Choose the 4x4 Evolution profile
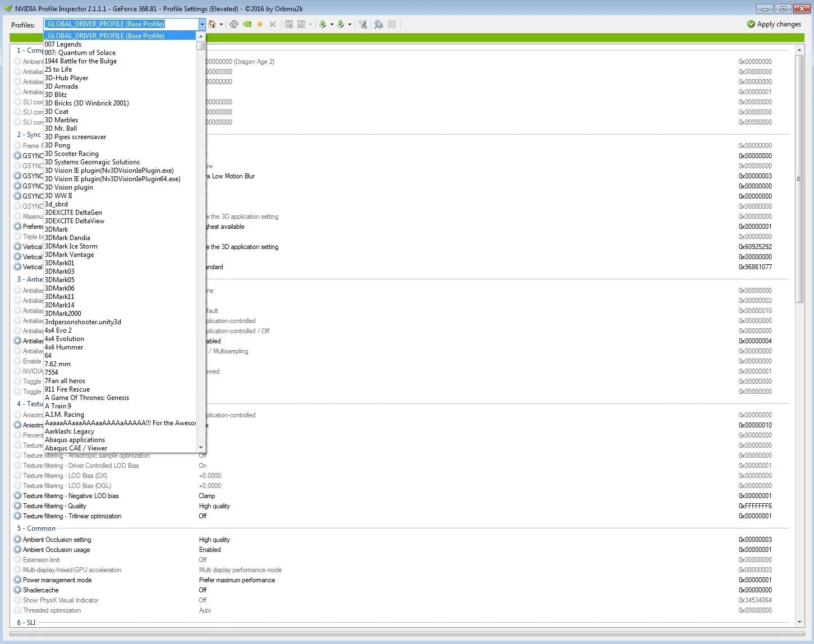This screenshot has width=814, height=644. 120,339
